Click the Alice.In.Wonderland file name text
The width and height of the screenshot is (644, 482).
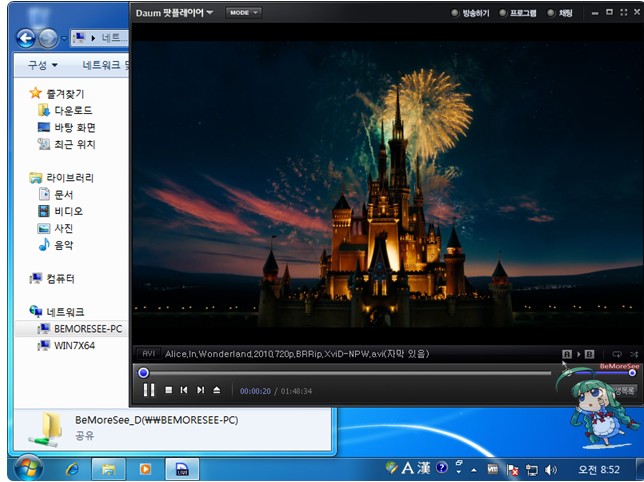pos(297,354)
